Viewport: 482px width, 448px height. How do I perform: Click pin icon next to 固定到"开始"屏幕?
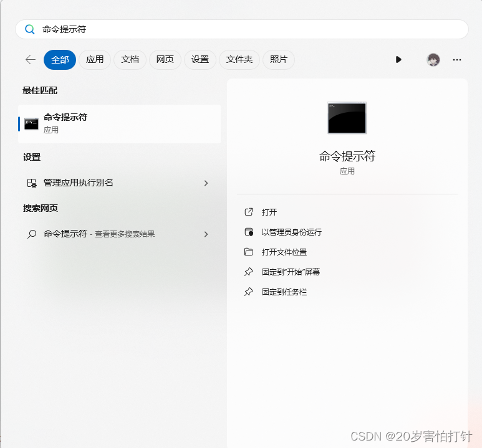(249, 272)
